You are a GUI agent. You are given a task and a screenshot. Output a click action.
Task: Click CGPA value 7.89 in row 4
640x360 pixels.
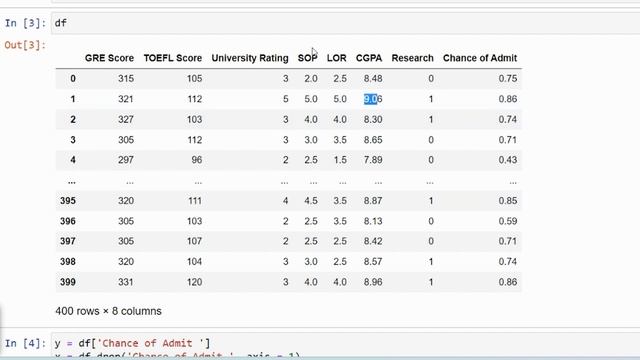pos(373,160)
